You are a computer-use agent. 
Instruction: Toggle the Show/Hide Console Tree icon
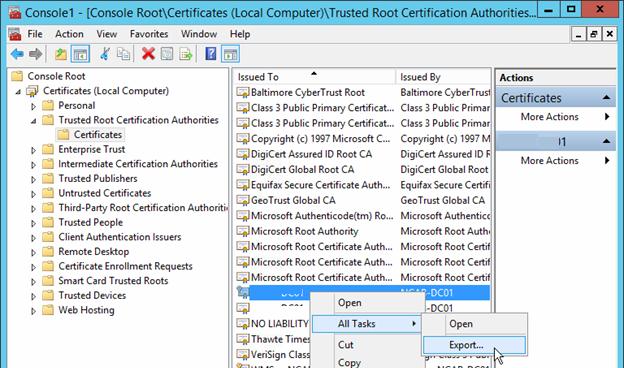pyautogui.click(x=80, y=54)
